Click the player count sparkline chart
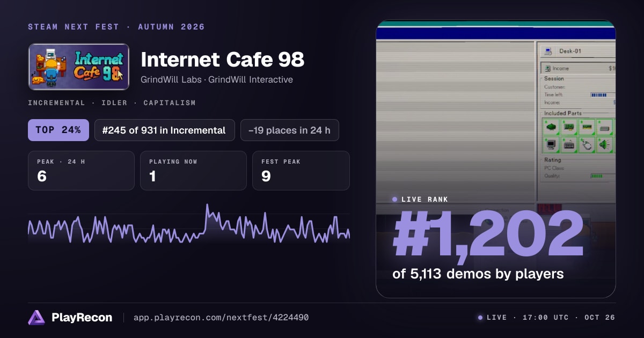The height and width of the screenshot is (338, 644). [189, 224]
